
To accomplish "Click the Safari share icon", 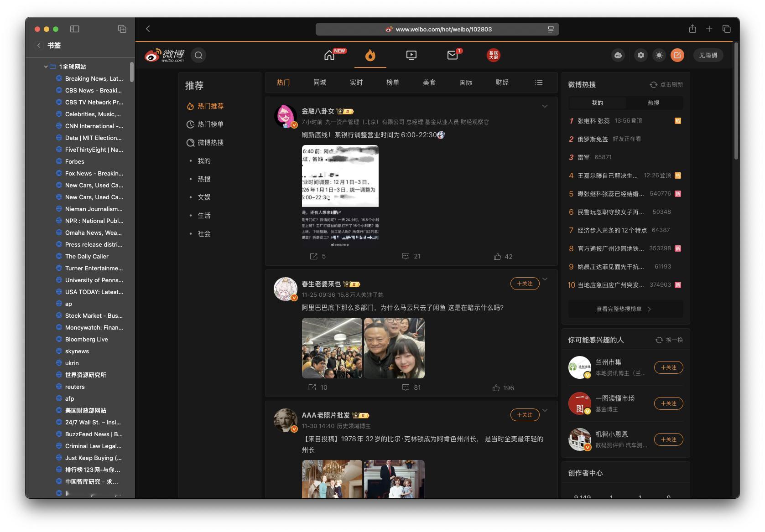I will click(692, 29).
